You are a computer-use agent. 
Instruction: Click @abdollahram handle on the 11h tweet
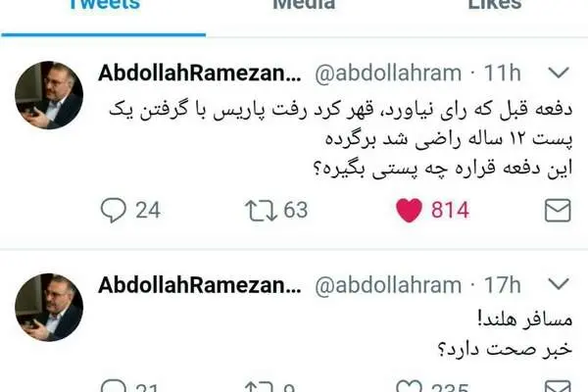click(388, 73)
